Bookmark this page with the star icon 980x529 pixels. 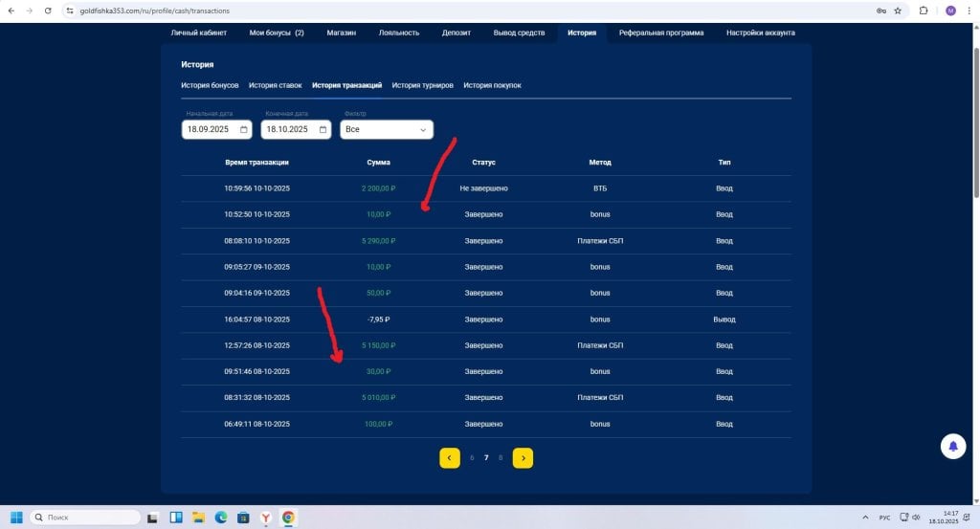pos(898,11)
